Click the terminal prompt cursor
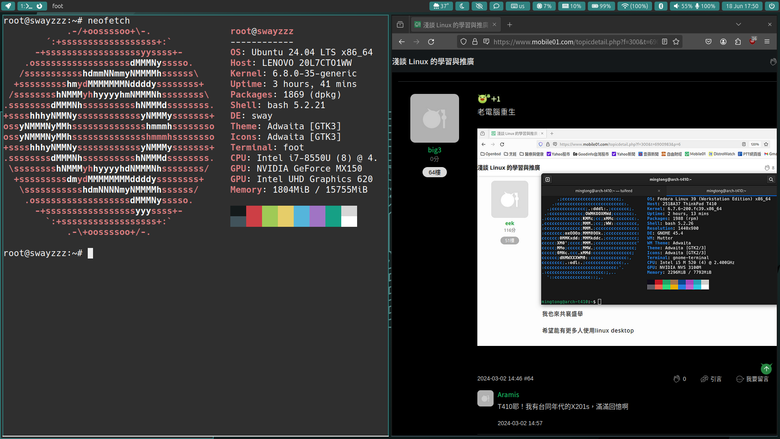 (90, 253)
